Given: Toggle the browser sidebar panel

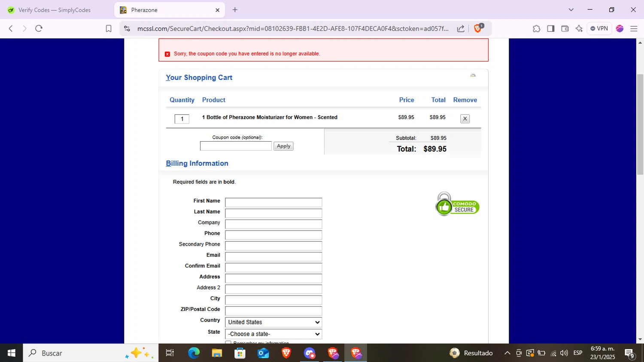Looking at the screenshot, I should pos(551,28).
